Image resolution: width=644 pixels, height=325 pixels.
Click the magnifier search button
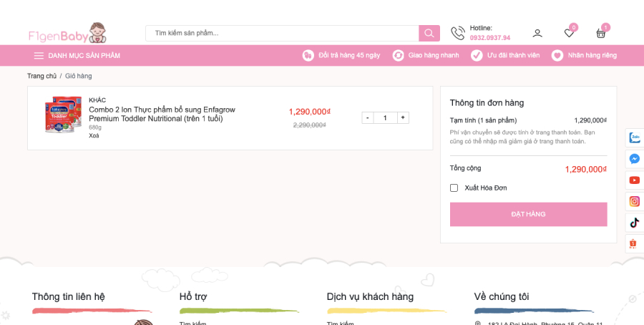(x=429, y=33)
